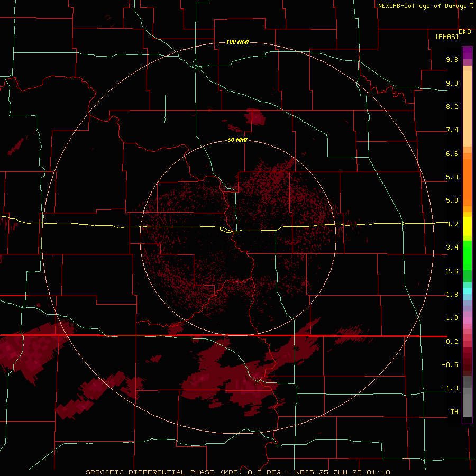Click the 9.8 value on the color scale

pos(452,59)
